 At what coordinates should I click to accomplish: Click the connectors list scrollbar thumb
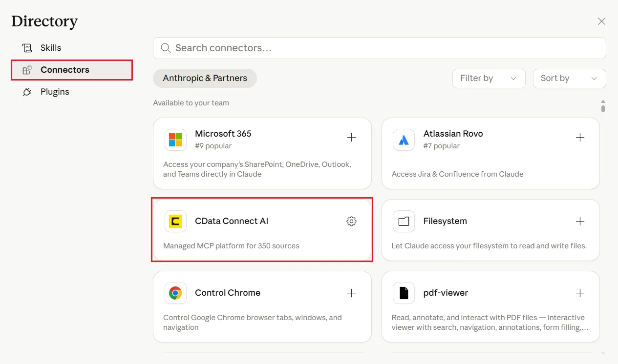pos(603,108)
